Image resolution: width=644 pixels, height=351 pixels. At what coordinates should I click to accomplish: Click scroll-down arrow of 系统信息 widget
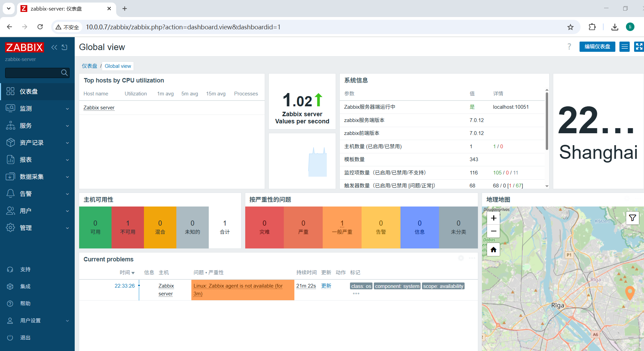547,186
